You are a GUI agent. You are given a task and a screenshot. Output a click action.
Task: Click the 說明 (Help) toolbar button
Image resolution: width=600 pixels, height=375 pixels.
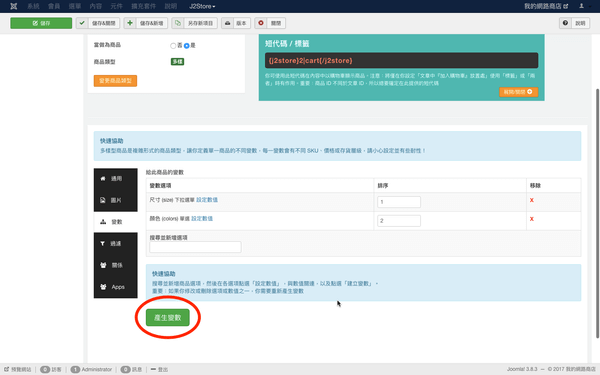574,23
